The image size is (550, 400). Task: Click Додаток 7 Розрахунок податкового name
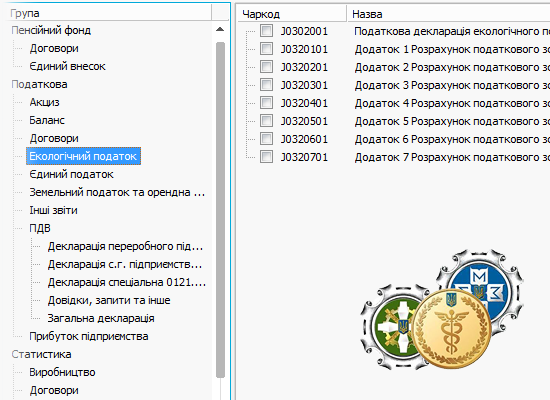tap(452, 157)
